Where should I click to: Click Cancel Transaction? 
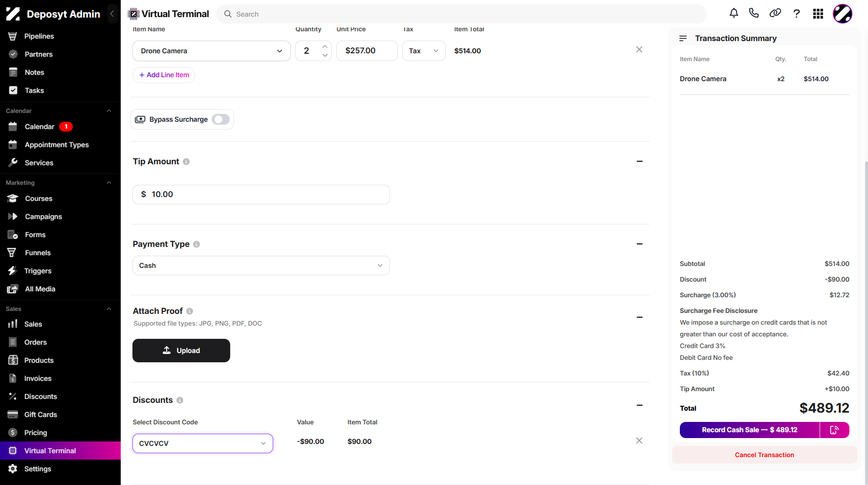(764, 455)
